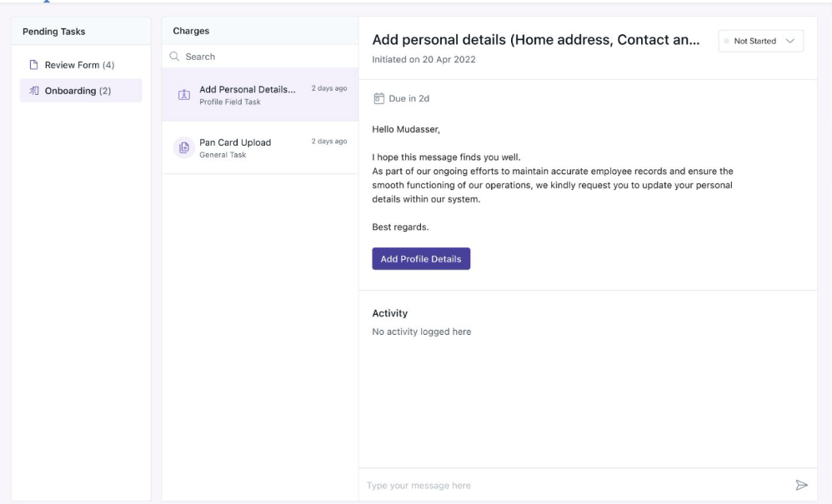This screenshot has height=504, width=832.
Task: Click the Add personal details task title
Action: (535, 39)
